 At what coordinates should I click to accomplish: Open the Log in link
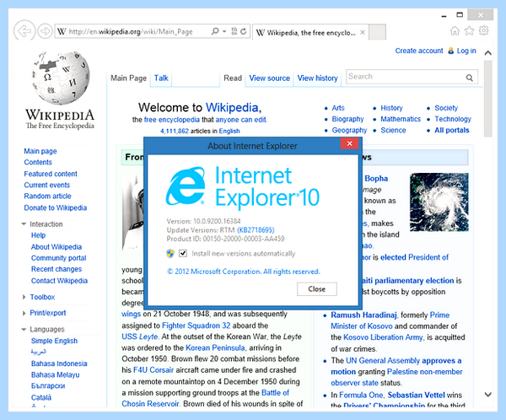tap(466, 51)
